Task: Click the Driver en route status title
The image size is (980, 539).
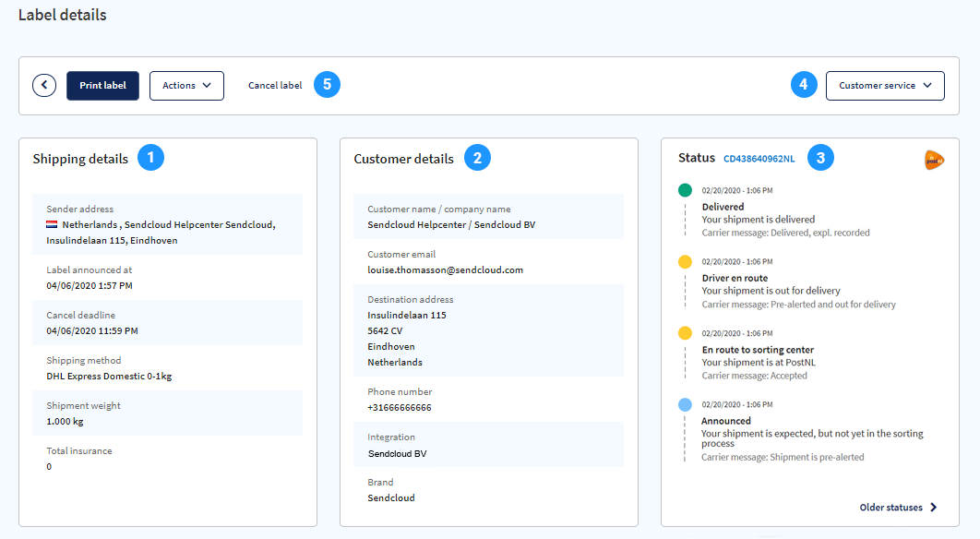Action: click(735, 278)
